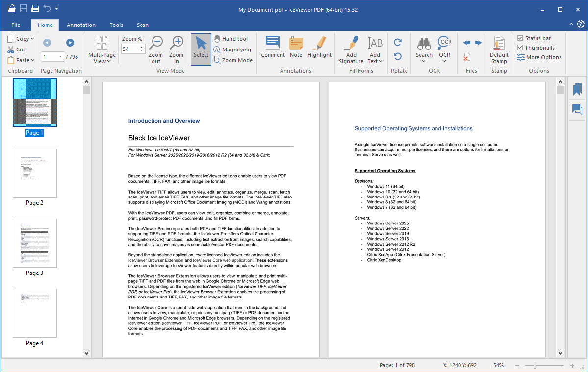Open the File menu tab

(16, 25)
